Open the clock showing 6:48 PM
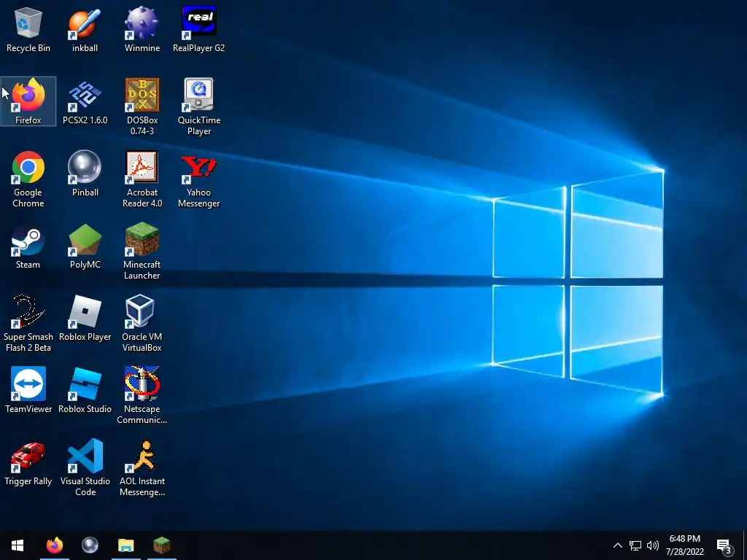747x560 pixels. click(684, 545)
